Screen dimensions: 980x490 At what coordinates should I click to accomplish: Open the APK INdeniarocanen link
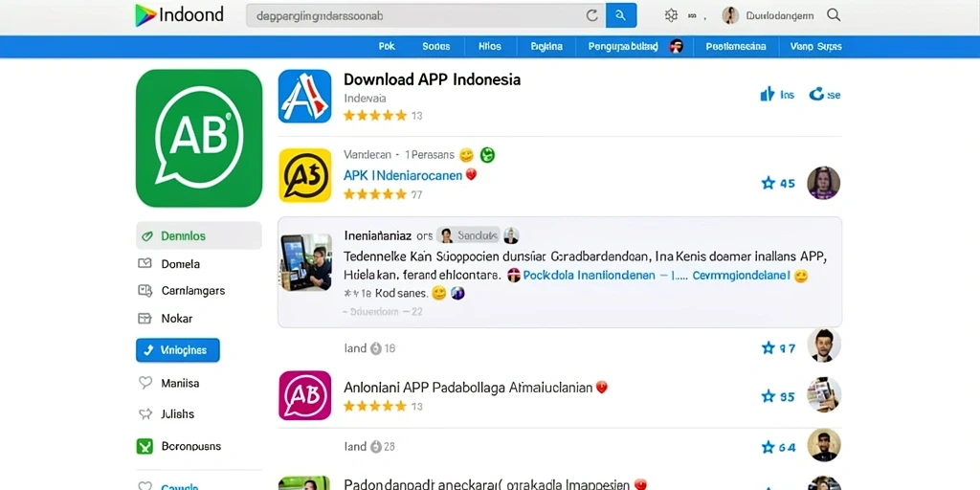pyautogui.click(x=403, y=176)
